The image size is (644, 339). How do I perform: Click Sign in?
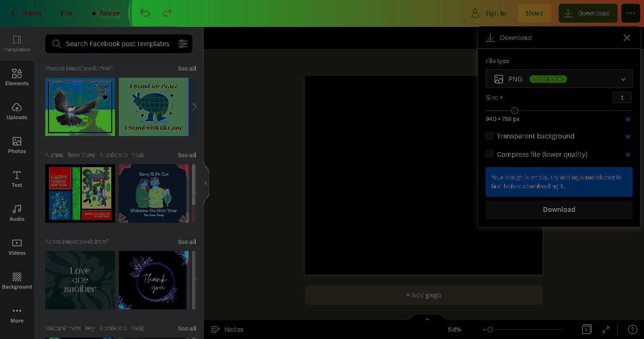[x=489, y=13]
